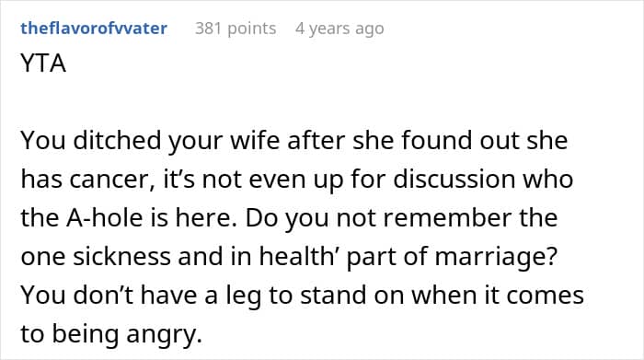The image size is (644, 360).
Task: Click the word 'points' beside 381
Action: [251, 29]
